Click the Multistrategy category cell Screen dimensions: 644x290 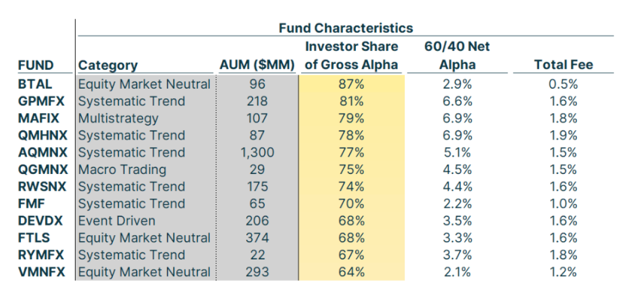(x=118, y=118)
